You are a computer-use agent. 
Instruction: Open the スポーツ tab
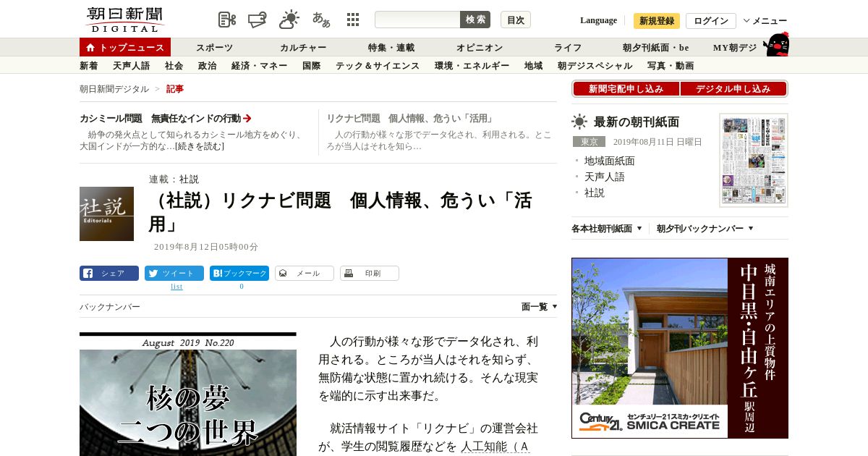[214, 48]
